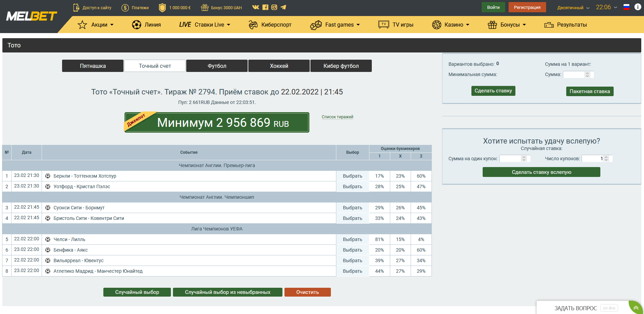Click the Сделать ставку button
The width and height of the screenshot is (644, 314).
click(493, 91)
